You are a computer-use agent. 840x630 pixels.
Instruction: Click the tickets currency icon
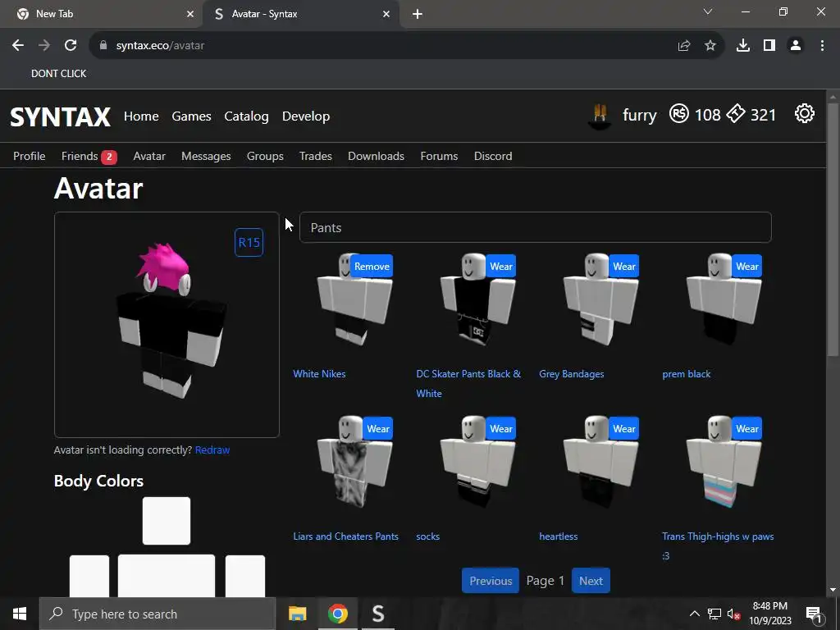[736, 113]
